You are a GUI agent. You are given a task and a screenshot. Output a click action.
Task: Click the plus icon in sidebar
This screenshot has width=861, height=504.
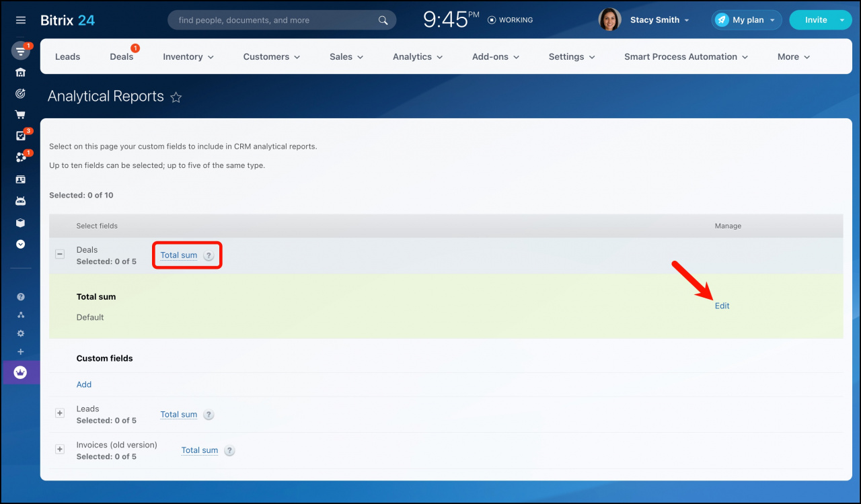(21, 351)
